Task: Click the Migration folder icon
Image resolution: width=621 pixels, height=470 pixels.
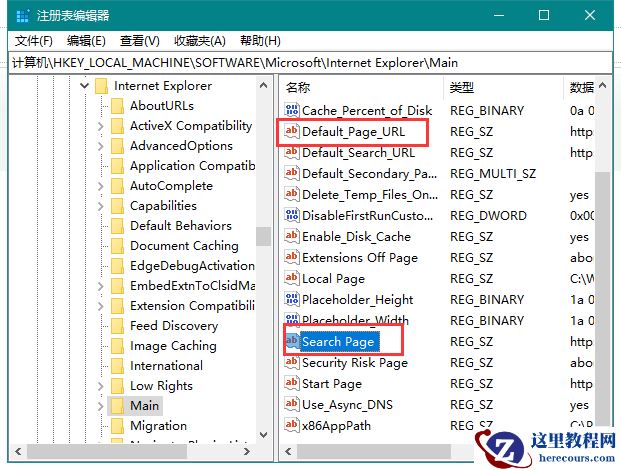Action: [x=118, y=426]
